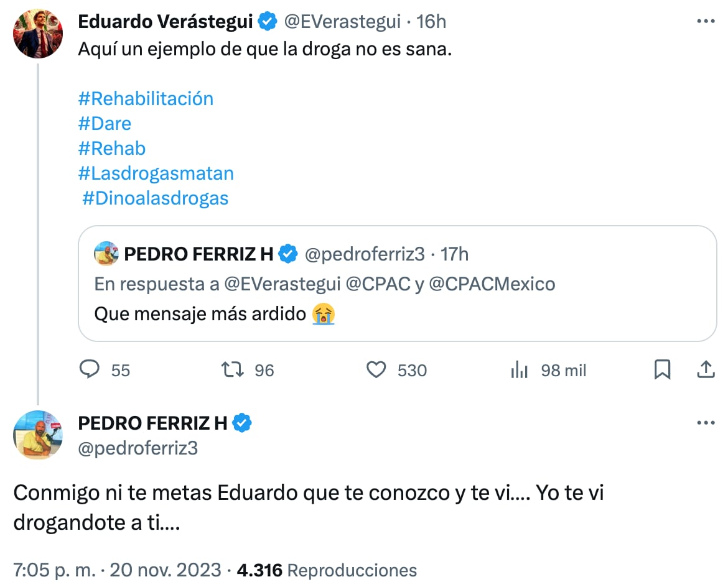The width and height of the screenshot is (728, 587).
Task: Open more options on Eduardo's tweet
Action: 706,22
